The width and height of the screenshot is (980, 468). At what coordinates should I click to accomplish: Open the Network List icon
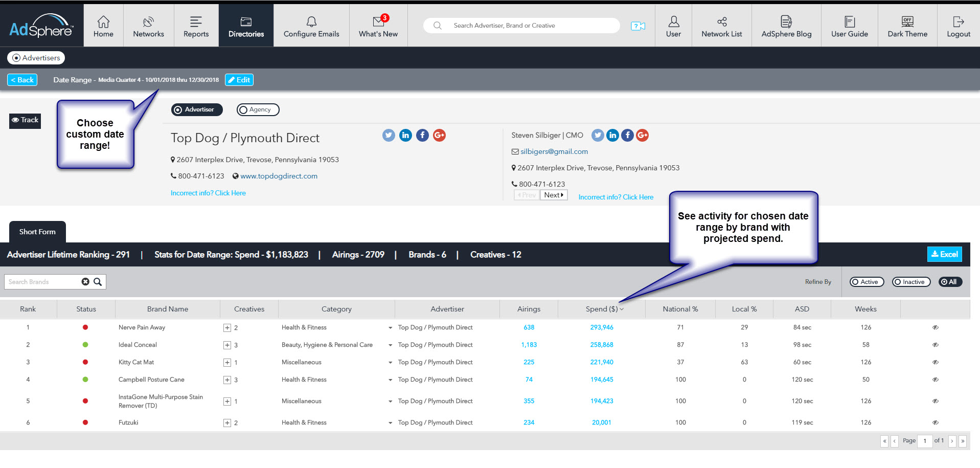(x=722, y=21)
